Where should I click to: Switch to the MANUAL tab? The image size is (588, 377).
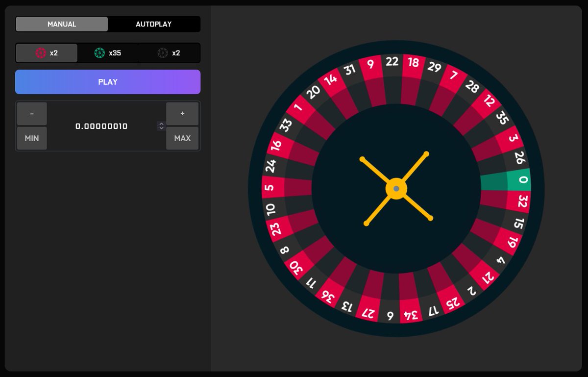point(61,24)
